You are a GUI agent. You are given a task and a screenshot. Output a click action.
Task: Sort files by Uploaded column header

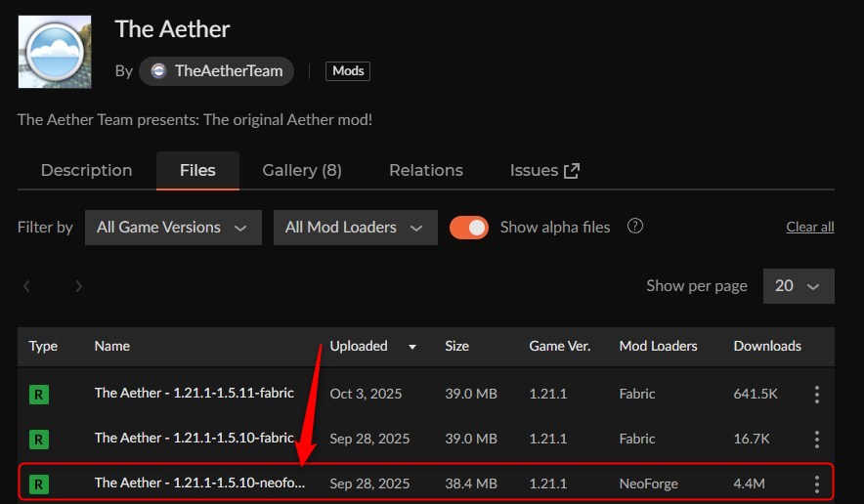[x=359, y=346]
